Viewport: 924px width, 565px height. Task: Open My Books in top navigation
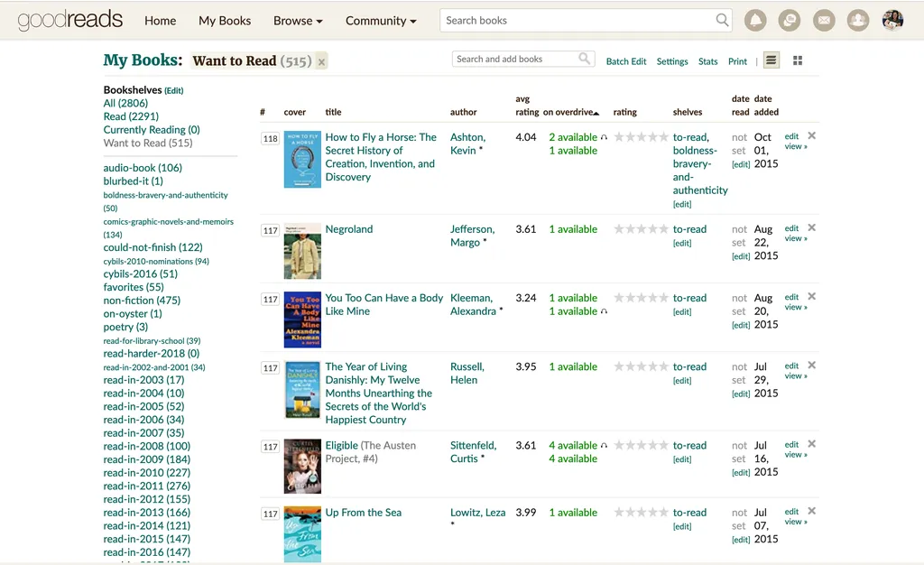tap(225, 21)
